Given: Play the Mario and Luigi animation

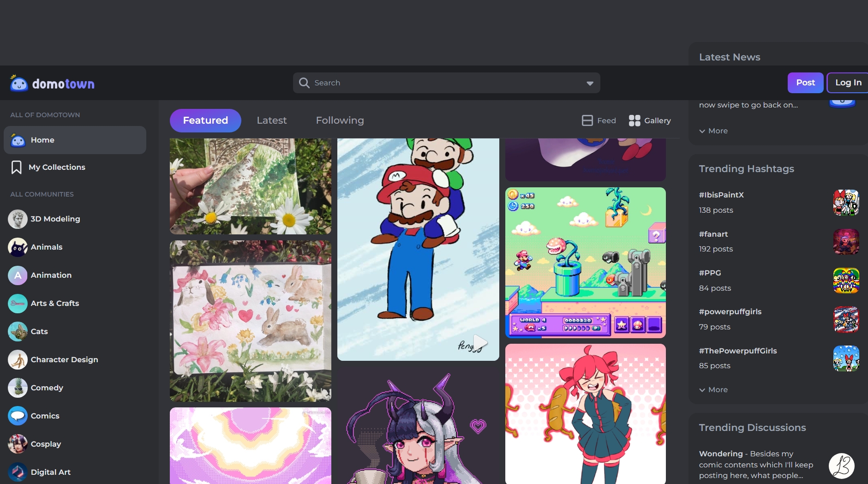Looking at the screenshot, I should click(480, 343).
